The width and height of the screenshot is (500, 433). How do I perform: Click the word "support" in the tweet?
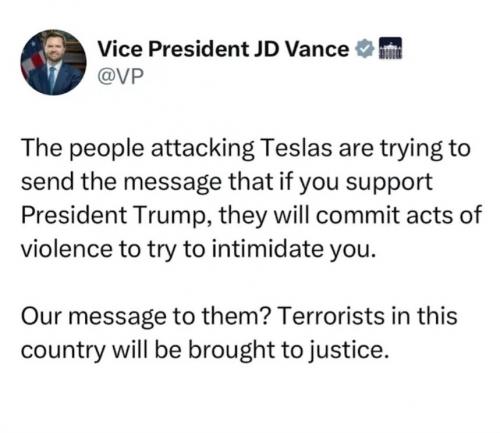coord(389,184)
